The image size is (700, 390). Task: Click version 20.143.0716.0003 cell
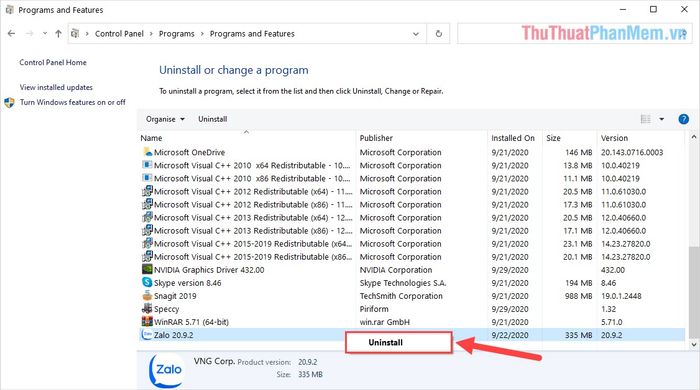click(632, 152)
